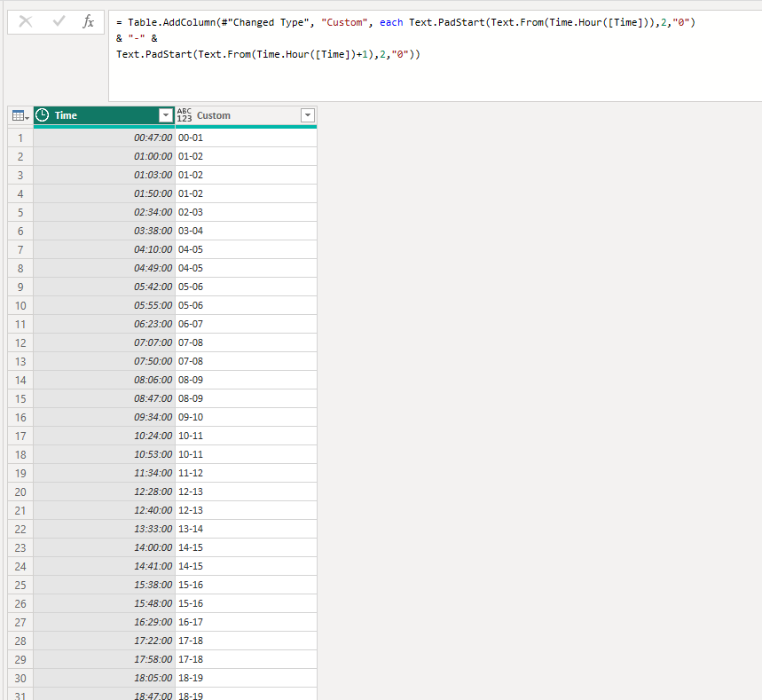This screenshot has height=700, width=762.
Task: Open the Time column filter dropdown
Action: [166, 115]
